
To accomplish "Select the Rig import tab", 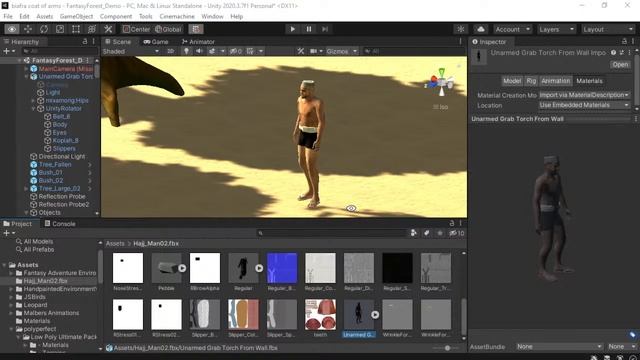I will pyautogui.click(x=531, y=81).
